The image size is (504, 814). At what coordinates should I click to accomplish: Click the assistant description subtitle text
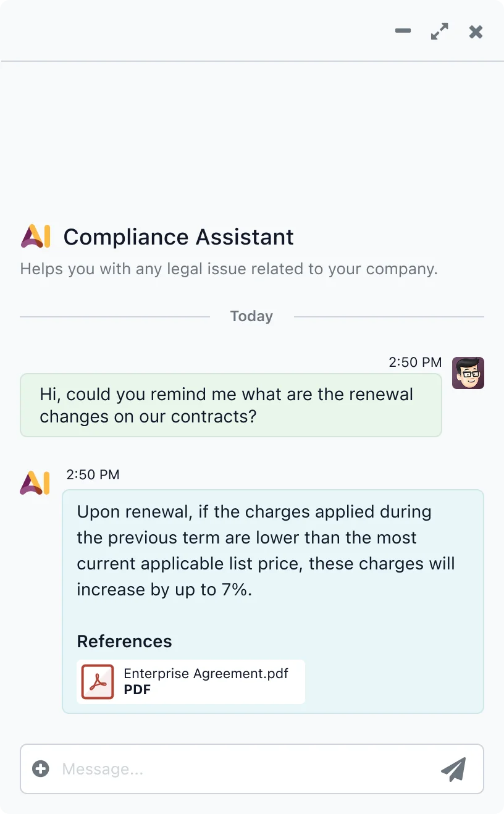[x=229, y=269]
